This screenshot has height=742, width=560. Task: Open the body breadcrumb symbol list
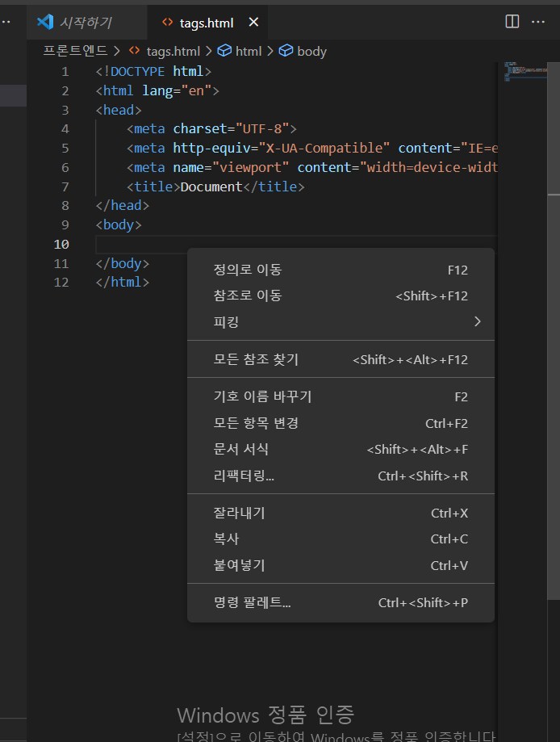click(x=311, y=51)
